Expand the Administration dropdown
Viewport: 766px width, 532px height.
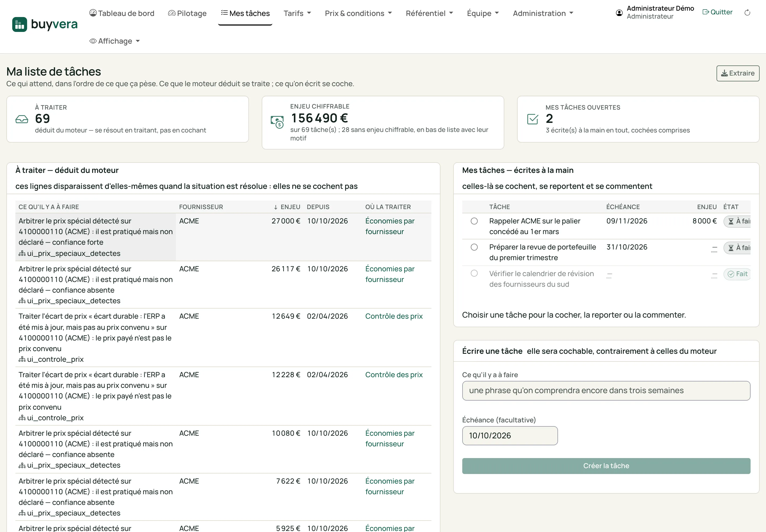point(543,13)
